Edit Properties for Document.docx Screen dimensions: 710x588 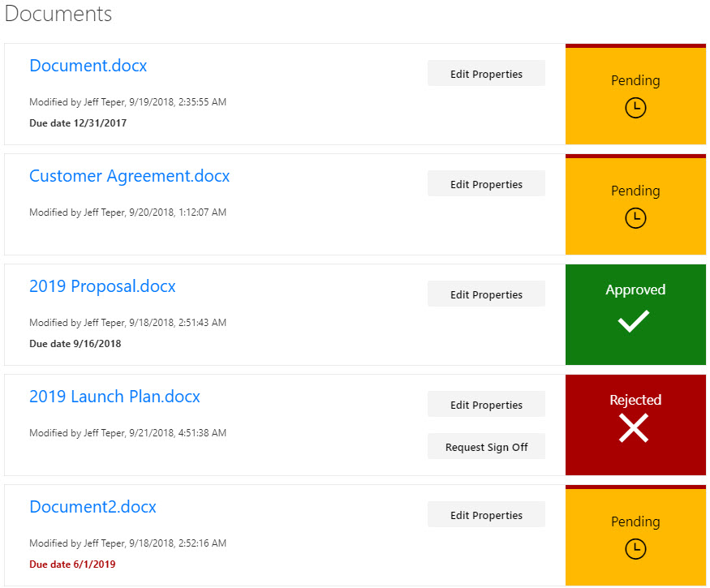[486, 73]
